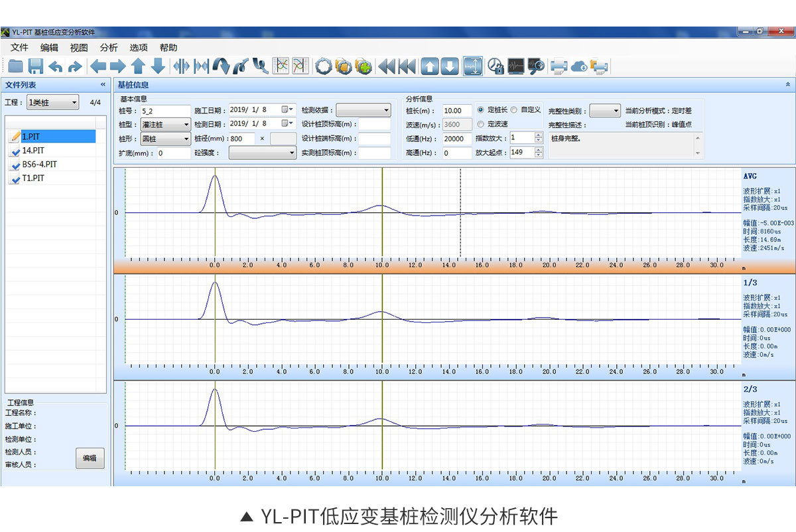Click the yellow 10.0 marker in AVG chart
The width and height of the screenshot is (796, 532).
click(382, 212)
